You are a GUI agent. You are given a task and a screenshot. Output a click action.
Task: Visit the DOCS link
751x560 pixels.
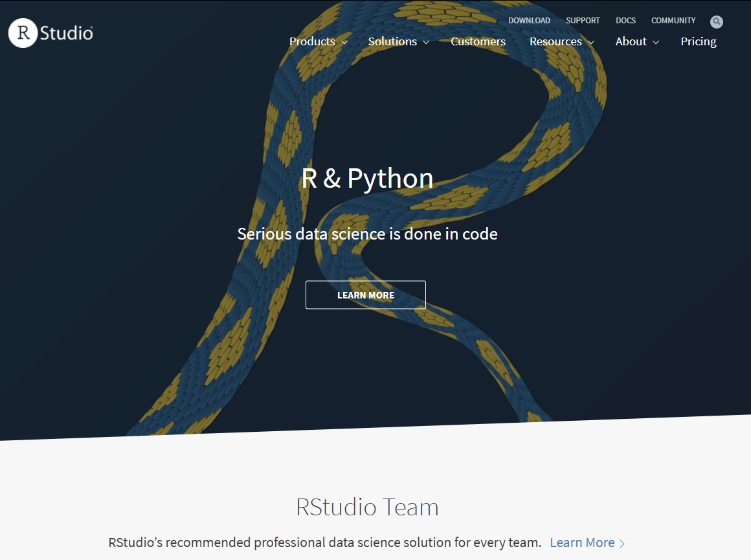pyautogui.click(x=625, y=20)
